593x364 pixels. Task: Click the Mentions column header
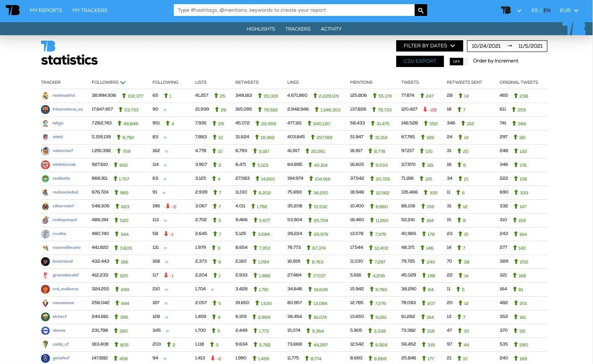coord(361,83)
